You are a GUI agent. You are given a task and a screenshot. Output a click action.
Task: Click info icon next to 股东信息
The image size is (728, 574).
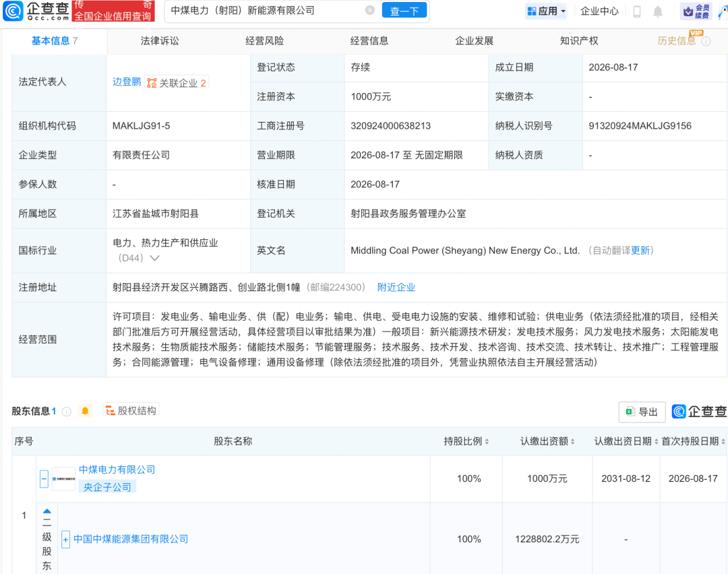click(x=67, y=412)
